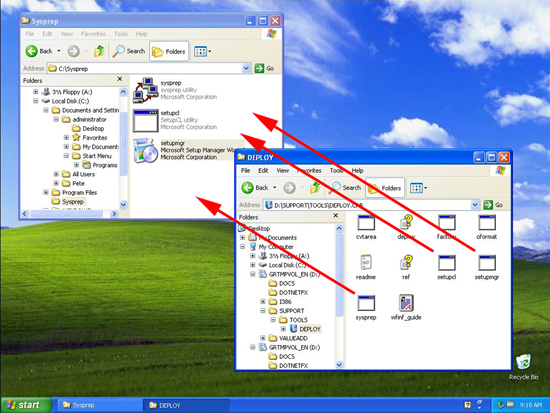
Task: Open File menu in DEPLOY window
Action: tap(246, 171)
